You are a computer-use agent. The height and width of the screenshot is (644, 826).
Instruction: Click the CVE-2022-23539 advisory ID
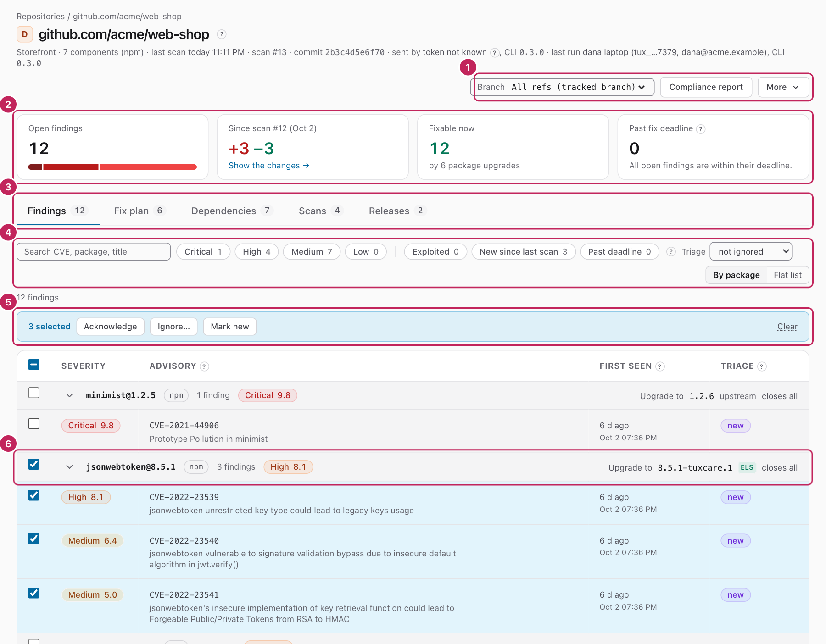pos(184,497)
